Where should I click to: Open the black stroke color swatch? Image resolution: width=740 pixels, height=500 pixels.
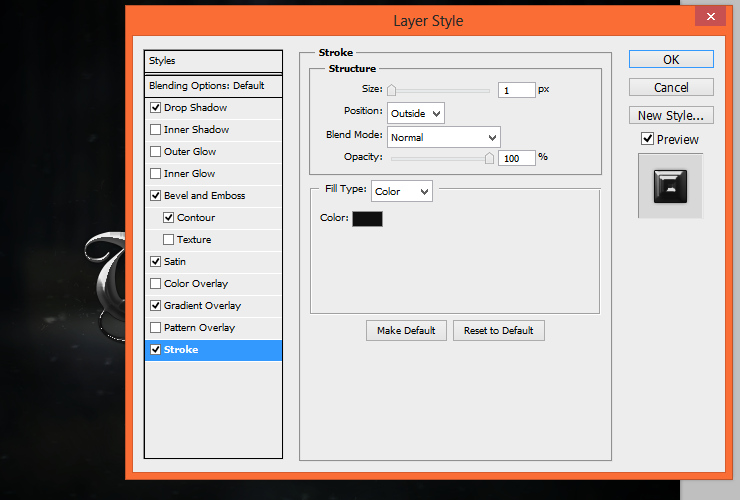point(367,219)
